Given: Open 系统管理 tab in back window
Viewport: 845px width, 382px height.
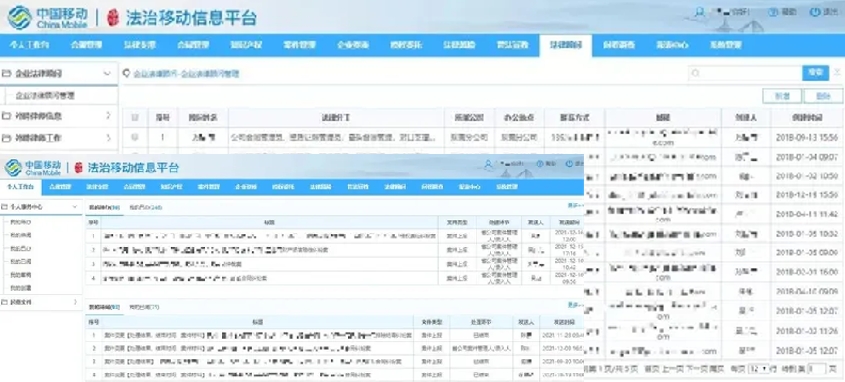Looking at the screenshot, I should click(725, 45).
